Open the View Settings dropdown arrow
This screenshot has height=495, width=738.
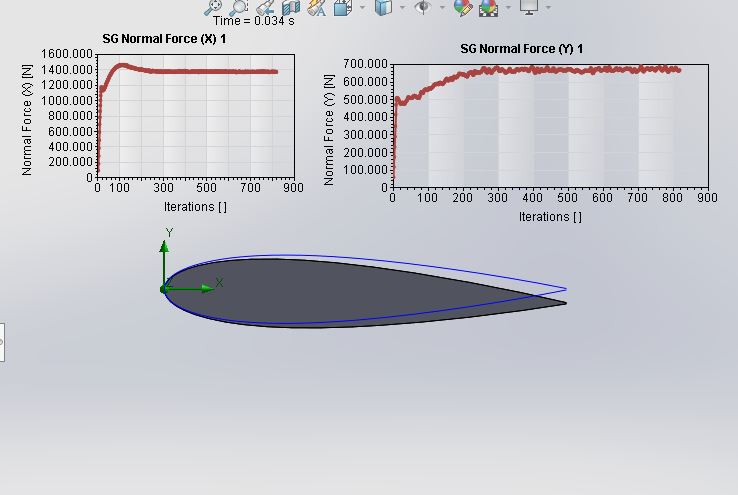pos(548,7)
